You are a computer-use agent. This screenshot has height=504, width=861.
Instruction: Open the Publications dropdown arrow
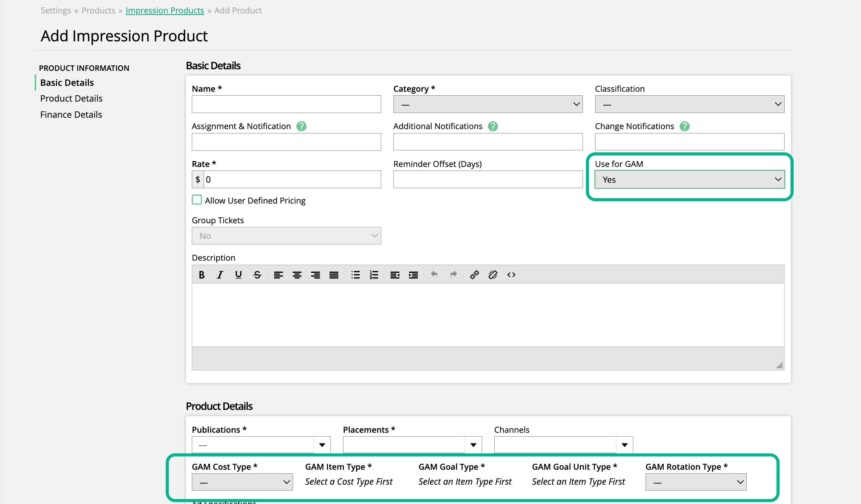[x=322, y=445]
